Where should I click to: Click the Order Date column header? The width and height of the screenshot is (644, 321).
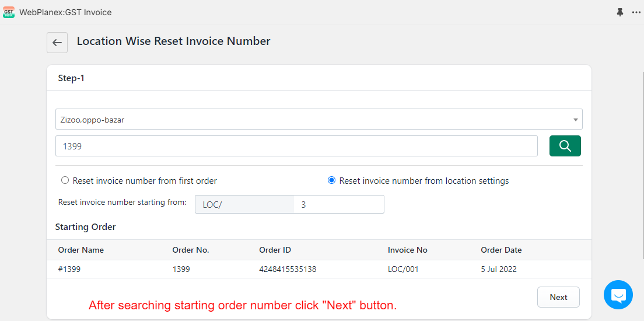pos(501,250)
